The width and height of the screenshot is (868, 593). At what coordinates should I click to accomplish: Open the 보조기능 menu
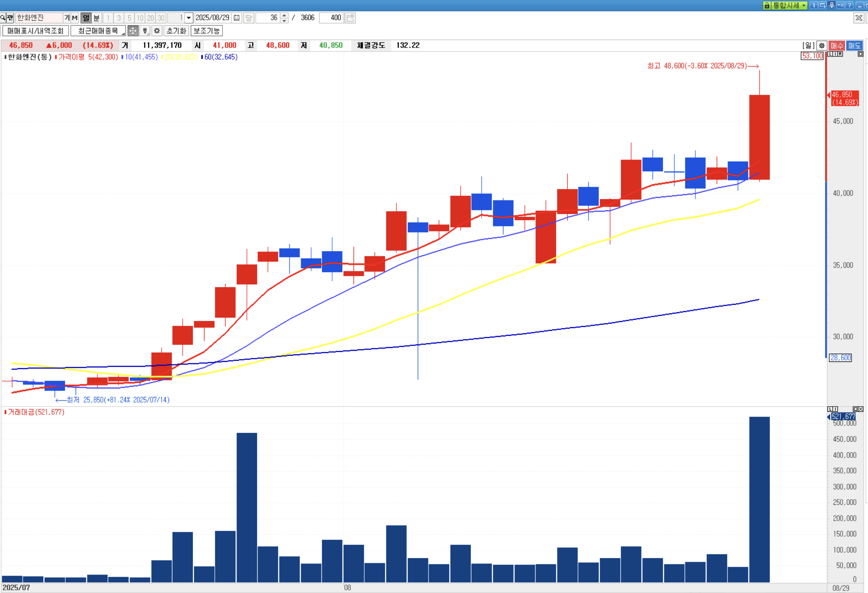click(x=206, y=31)
